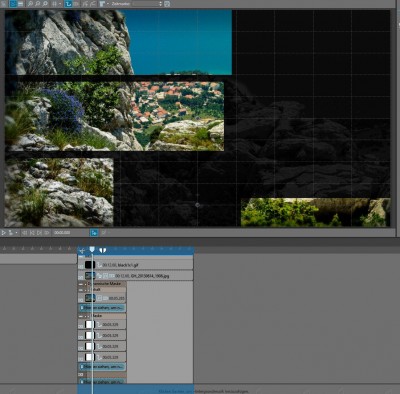Start playback with the play button under preview

coord(4,233)
